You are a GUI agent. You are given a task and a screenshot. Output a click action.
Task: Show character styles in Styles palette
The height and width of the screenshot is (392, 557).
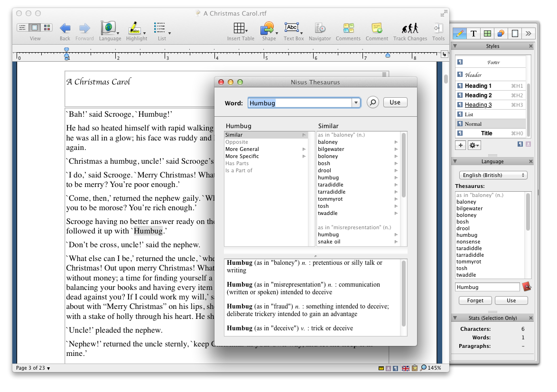(528, 144)
